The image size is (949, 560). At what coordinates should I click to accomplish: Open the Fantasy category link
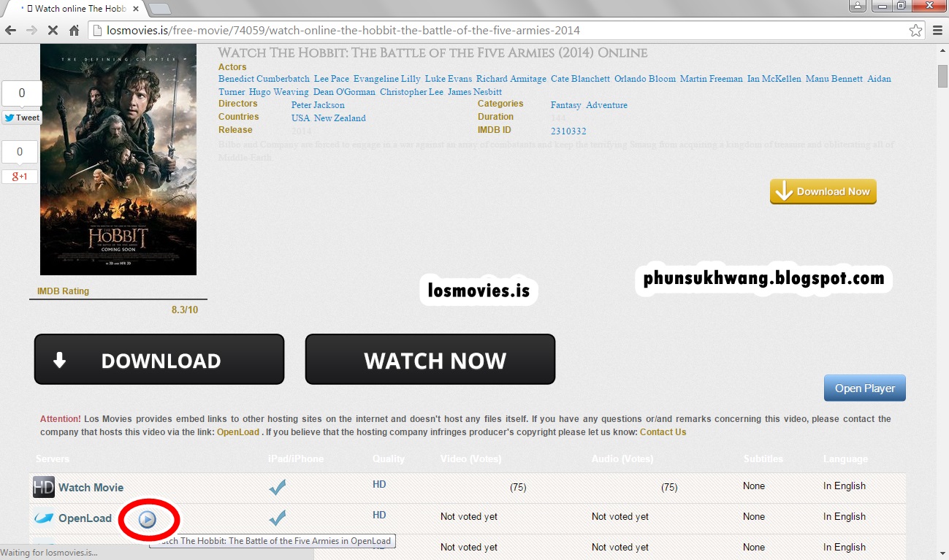click(566, 105)
